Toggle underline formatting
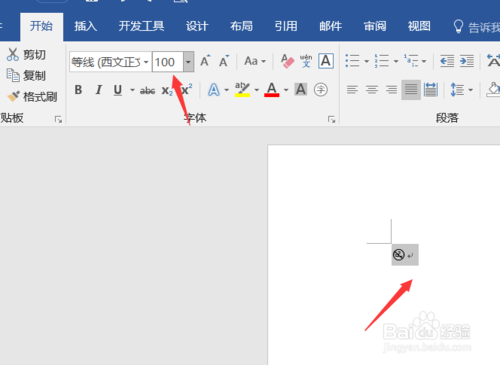This screenshot has width=500, height=365. click(118, 90)
